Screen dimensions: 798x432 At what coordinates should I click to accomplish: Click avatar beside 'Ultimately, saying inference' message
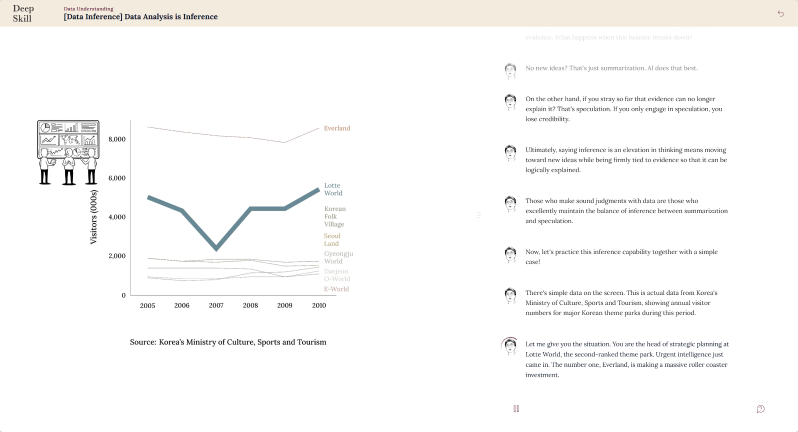pyautogui.click(x=510, y=152)
